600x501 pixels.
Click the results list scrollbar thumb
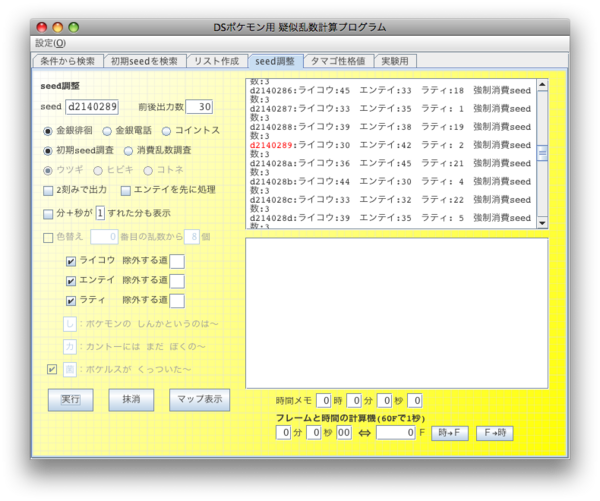coord(542,153)
